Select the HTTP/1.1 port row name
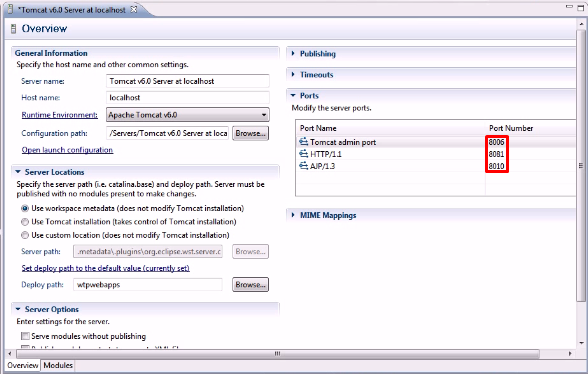588x374 pixels. (x=326, y=154)
